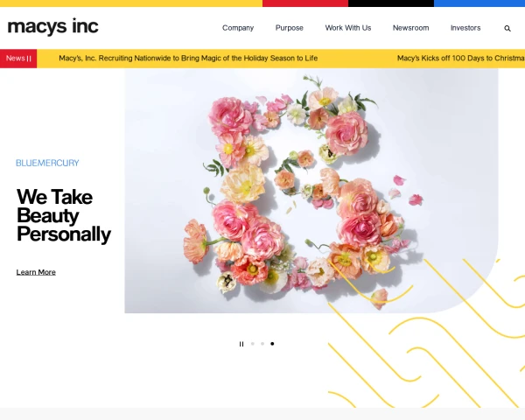This screenshot has width=525, height=420.
Task: Open the 100 Days to Christmas headline
Action: coord(461,59)
